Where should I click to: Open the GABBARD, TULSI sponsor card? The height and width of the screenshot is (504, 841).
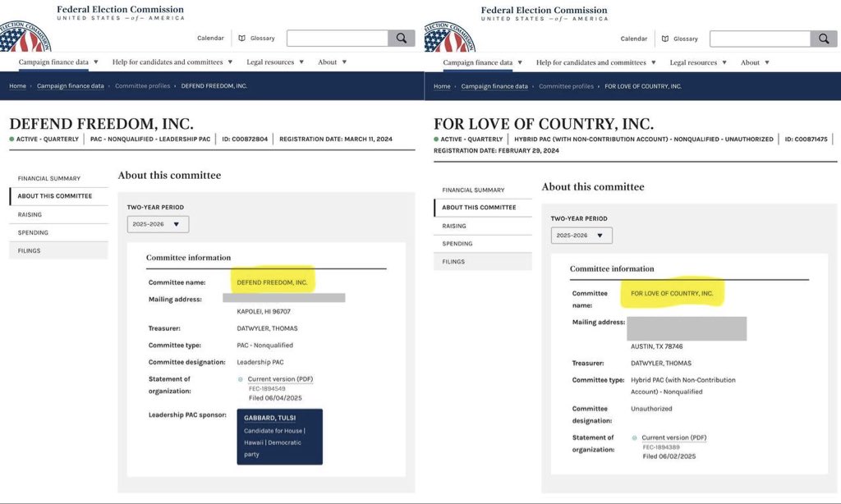click(x=279, y=437)
